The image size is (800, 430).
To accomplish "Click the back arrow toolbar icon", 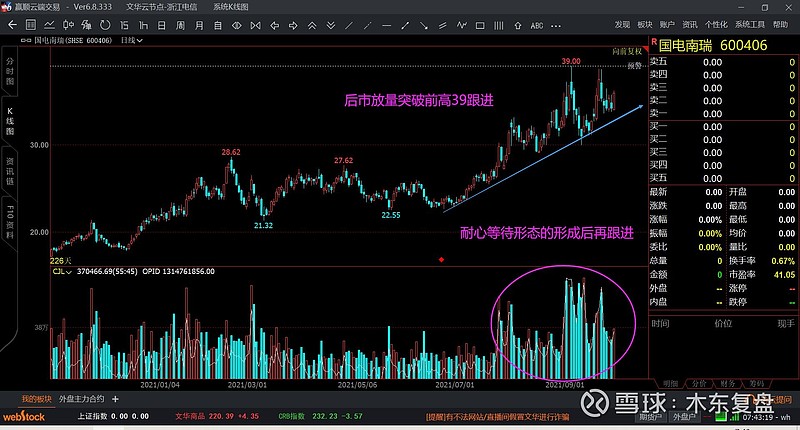I will [x=12, y=25].
